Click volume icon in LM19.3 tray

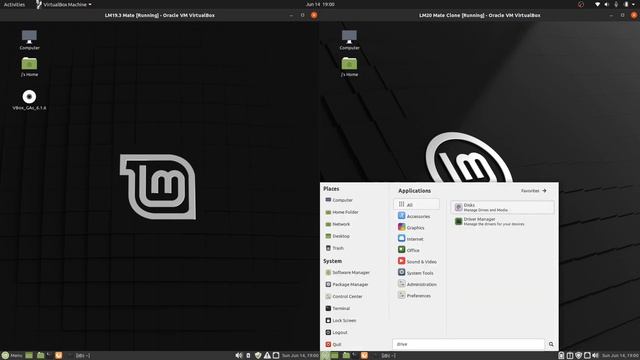pyautogui.click(x=239, y=356)
